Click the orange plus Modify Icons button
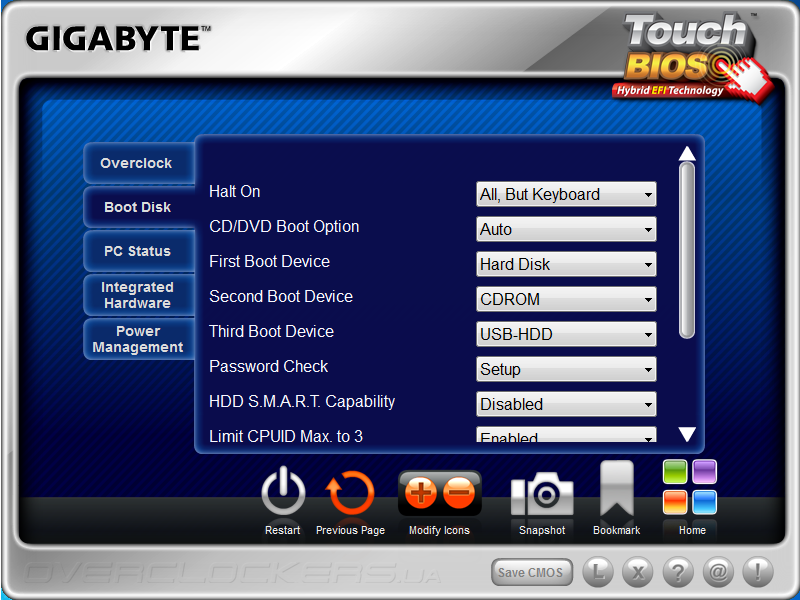800x600 pixels. (420, 493)
